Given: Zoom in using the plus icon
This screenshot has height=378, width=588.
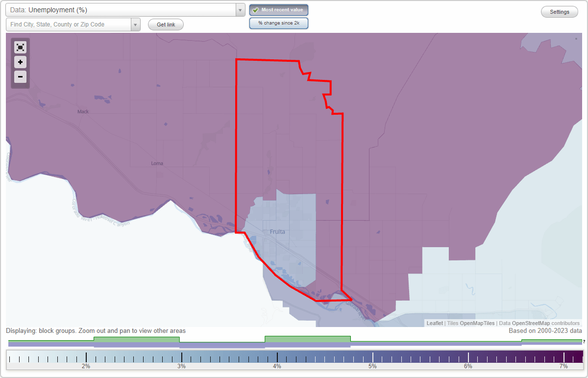Looking at the screenshot, I should (20, 62).
